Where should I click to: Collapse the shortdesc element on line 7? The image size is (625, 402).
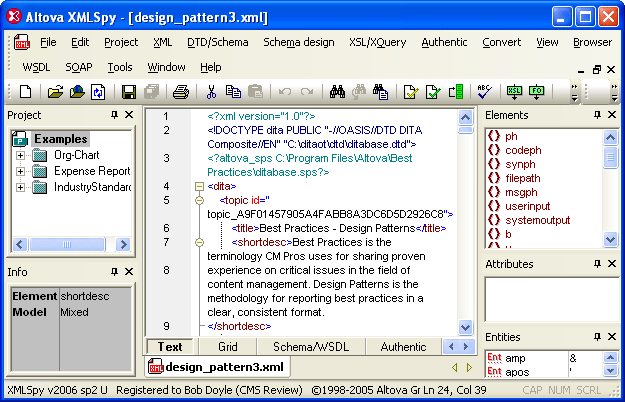pyautogui.click(x=199, y=242)
